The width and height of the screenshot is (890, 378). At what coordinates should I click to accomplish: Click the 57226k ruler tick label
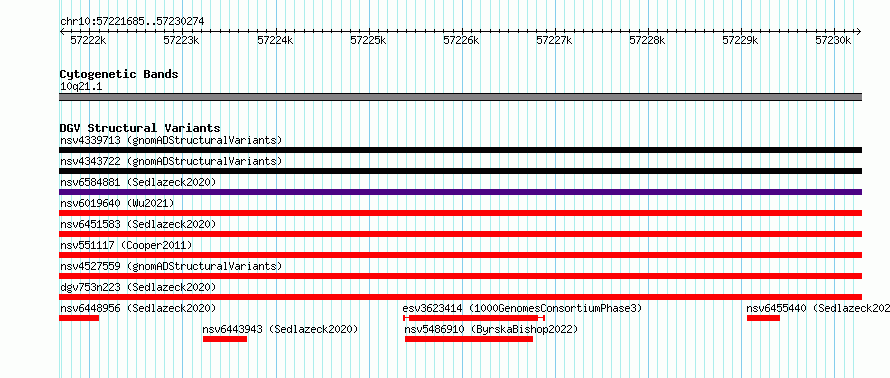pyautogui.click(x=461, y=40)
